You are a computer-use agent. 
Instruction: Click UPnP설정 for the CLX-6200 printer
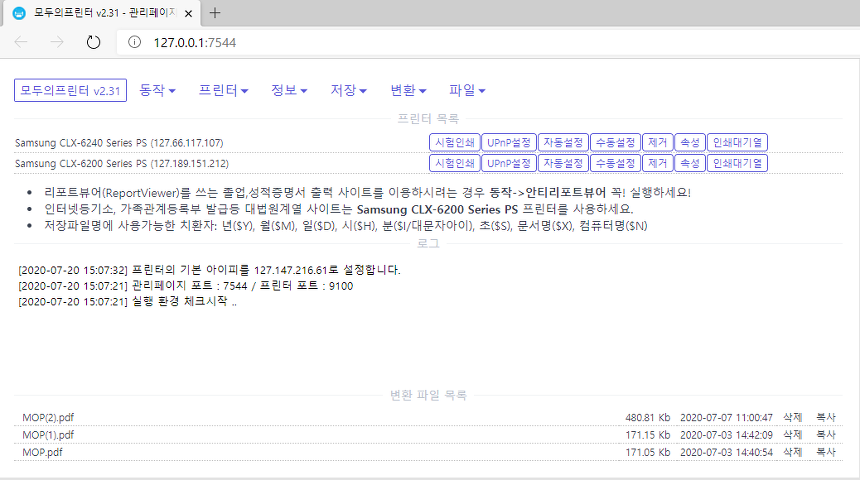pos(508,163)
